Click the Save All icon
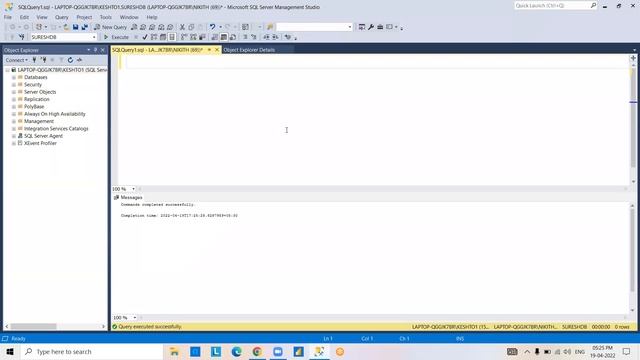640x360 pixels. (84, 27)
